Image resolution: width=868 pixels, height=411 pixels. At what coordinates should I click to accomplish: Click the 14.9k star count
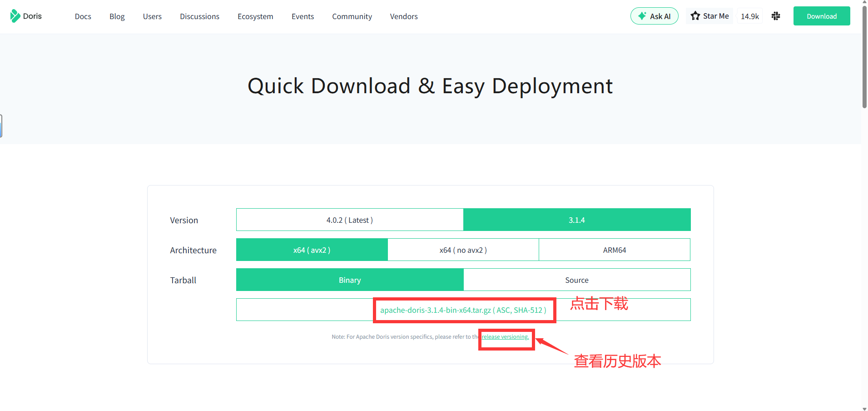(749, 16)
